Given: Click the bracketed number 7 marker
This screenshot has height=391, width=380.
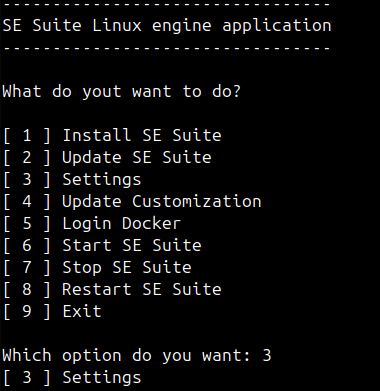Looking at the screenshot, I should click(27, 267).
